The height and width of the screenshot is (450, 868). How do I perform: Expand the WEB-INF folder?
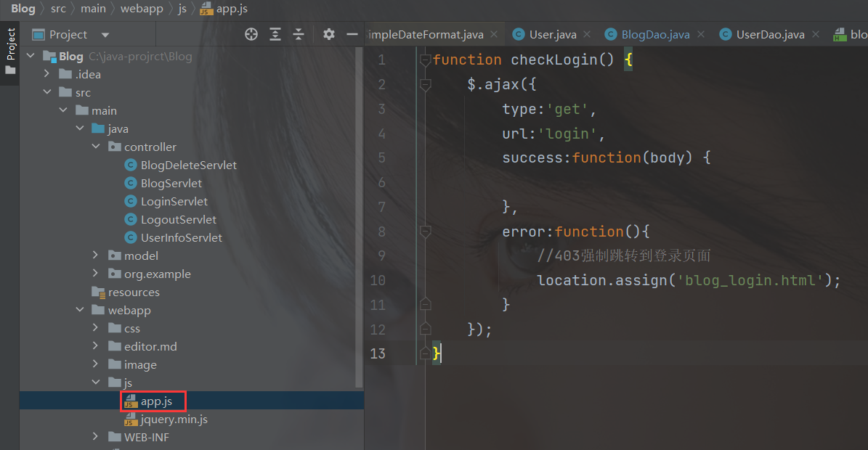coord(96,437)
